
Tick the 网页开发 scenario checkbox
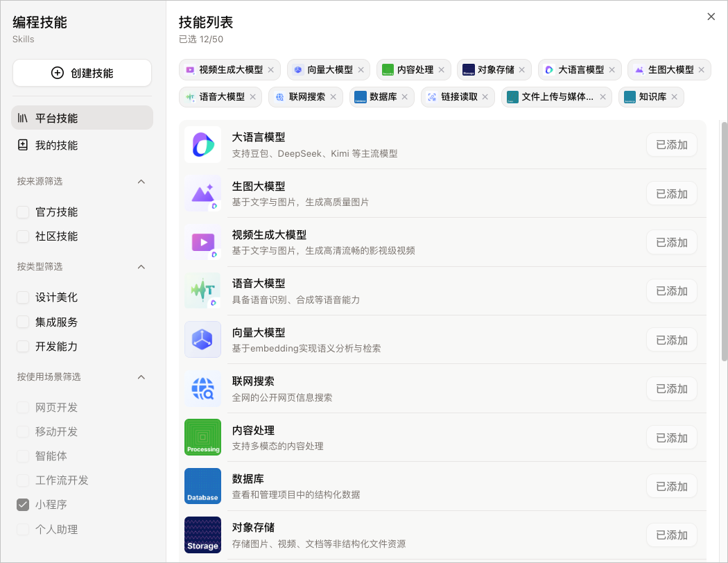(x=23, y=408)
